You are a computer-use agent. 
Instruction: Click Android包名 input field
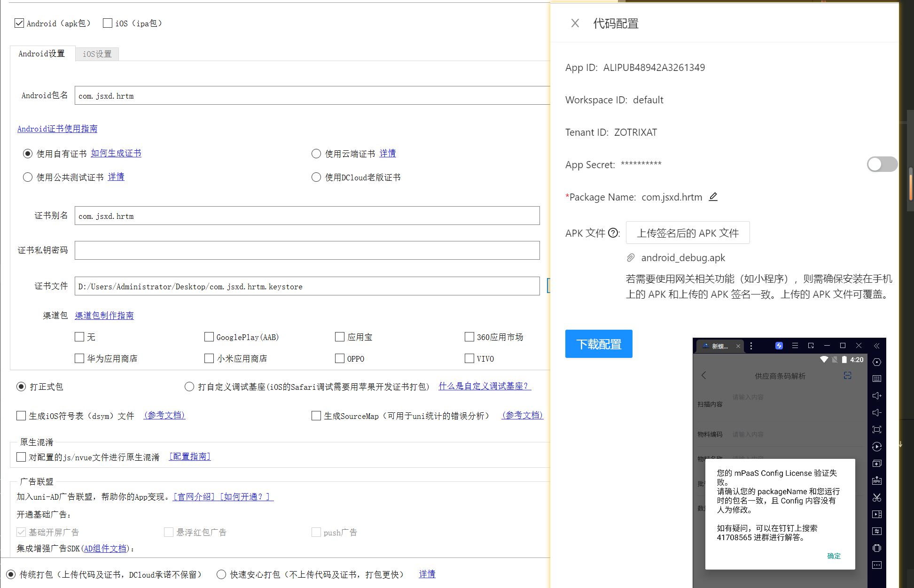312,95
